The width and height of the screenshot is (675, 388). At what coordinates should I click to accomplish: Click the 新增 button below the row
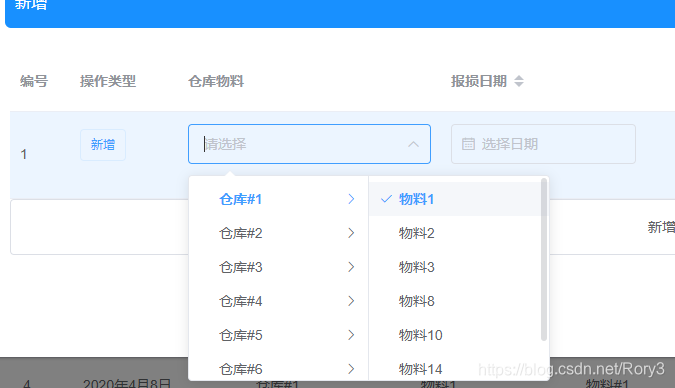coord(661,227)
